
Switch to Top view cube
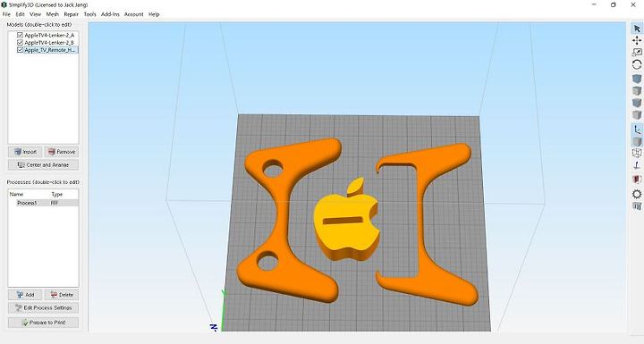[637, 90]
